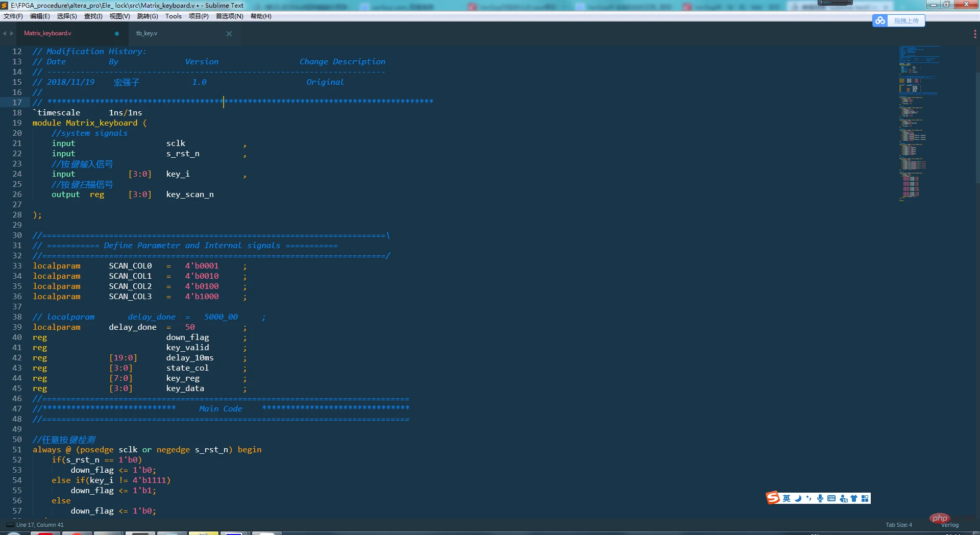Open Sogou skin shirt icon
Viewport: 980px width, 535px height.
[854, 498]
